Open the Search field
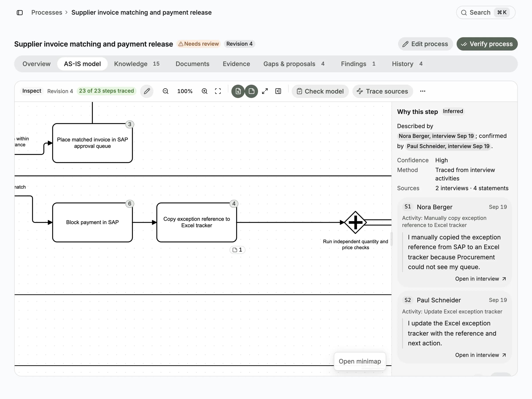 click(x=486, y=12)
